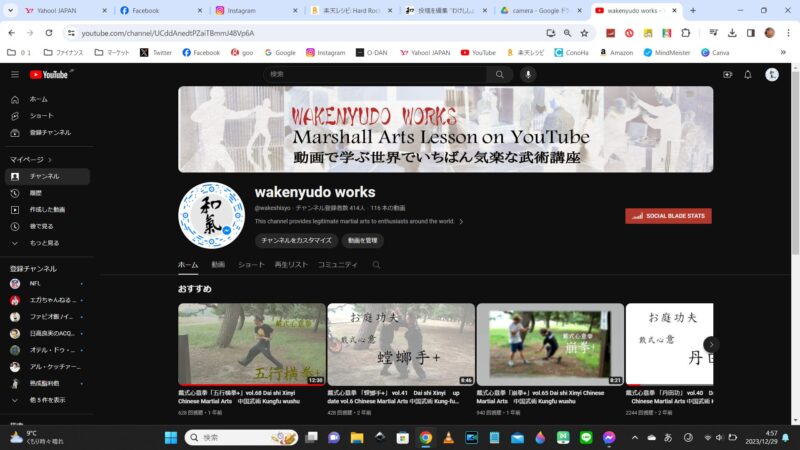Viewport: 800px width, 450px height.
Task: Open the YouTube account avatar menu
Action: tap(772, 74)
